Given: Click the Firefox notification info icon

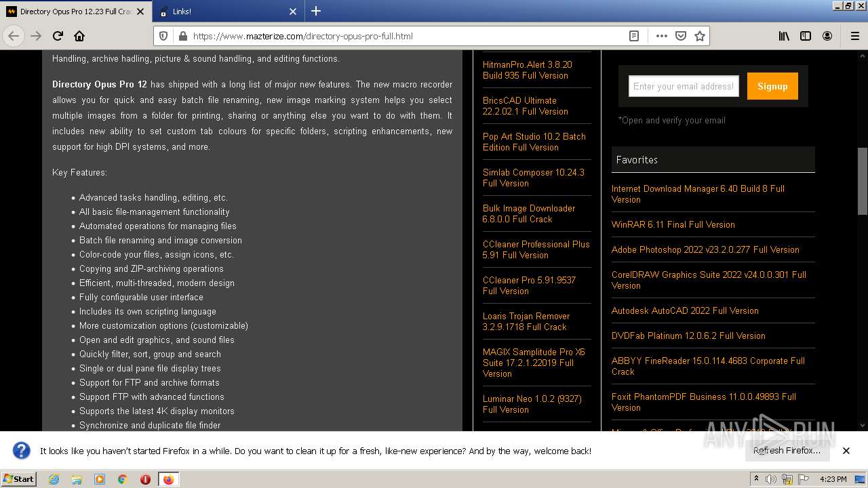Looking at the screenshot, I should pos(22,450).
